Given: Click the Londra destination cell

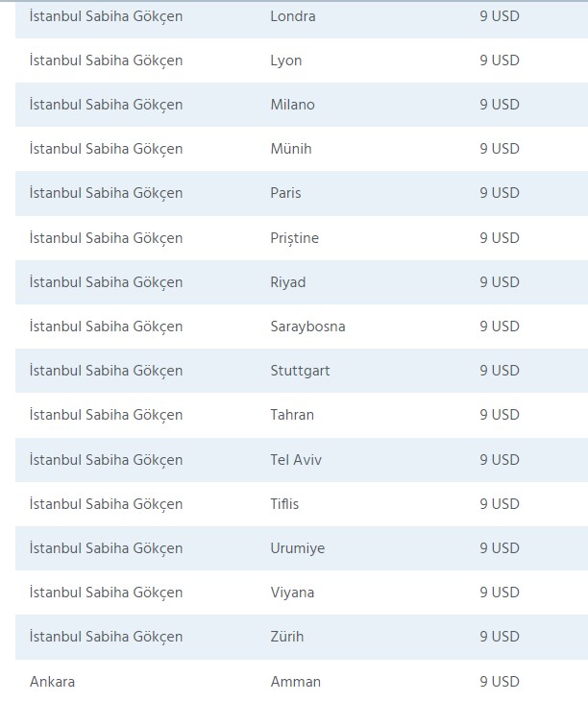Looking at the screenshot, I should (293, 16).
